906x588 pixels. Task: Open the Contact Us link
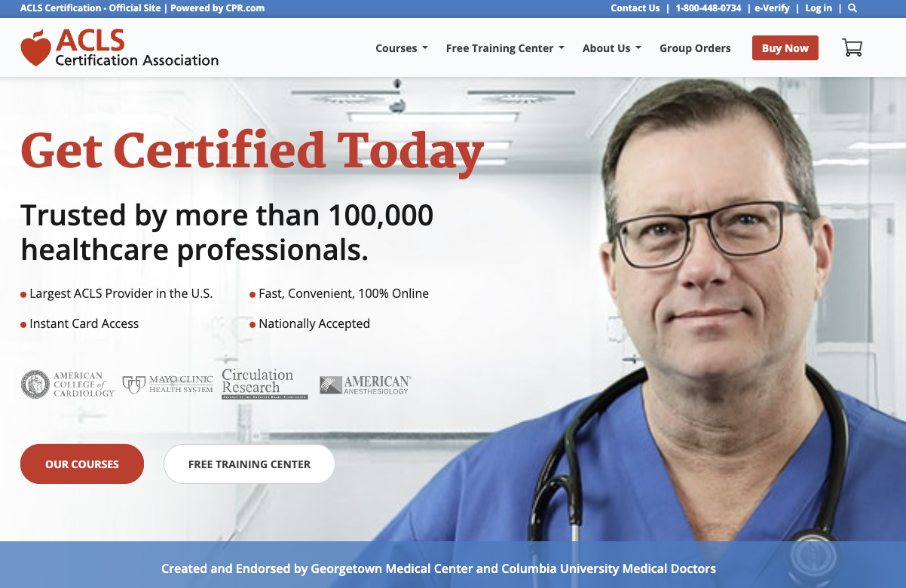[x=635, y=8]
